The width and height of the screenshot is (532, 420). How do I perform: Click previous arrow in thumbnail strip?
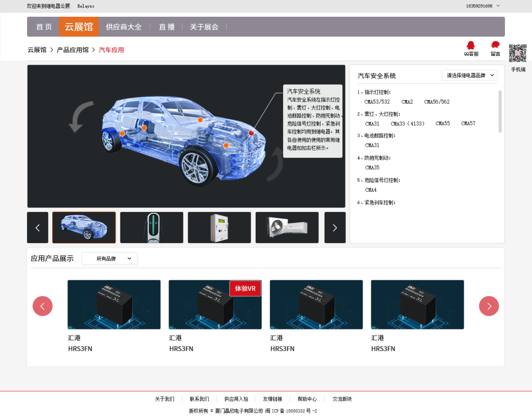38,227
